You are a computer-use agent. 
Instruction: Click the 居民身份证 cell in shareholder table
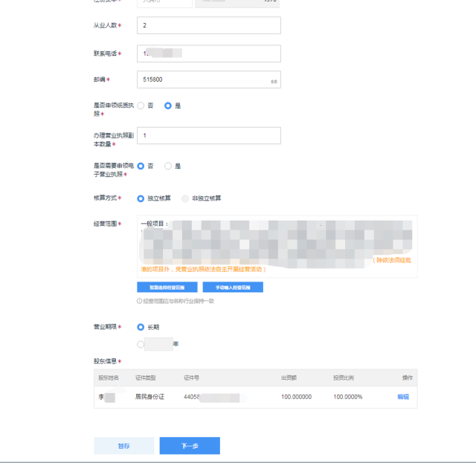[149, 397]
